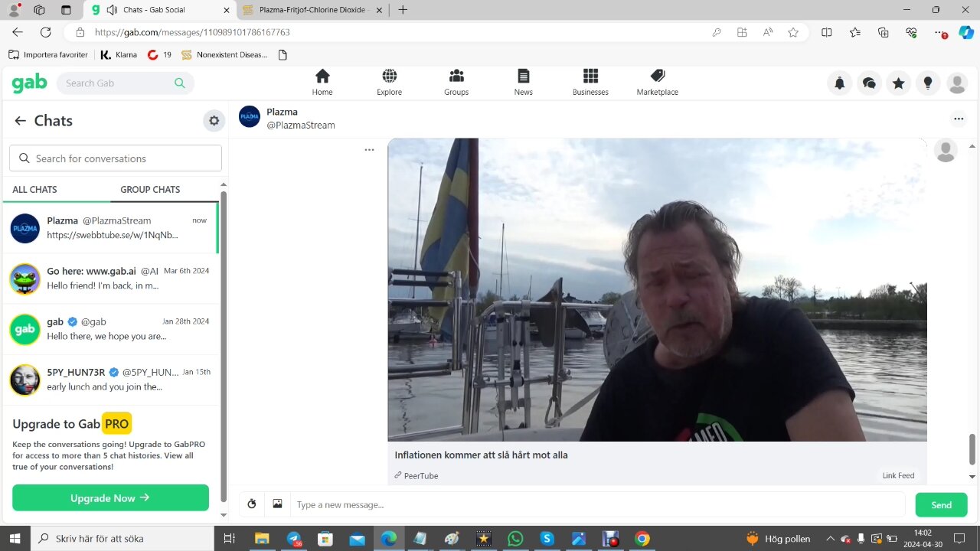Viewport: 980px width, 551px height.
Task: Go to Gab Home
Action: (322, 83)
